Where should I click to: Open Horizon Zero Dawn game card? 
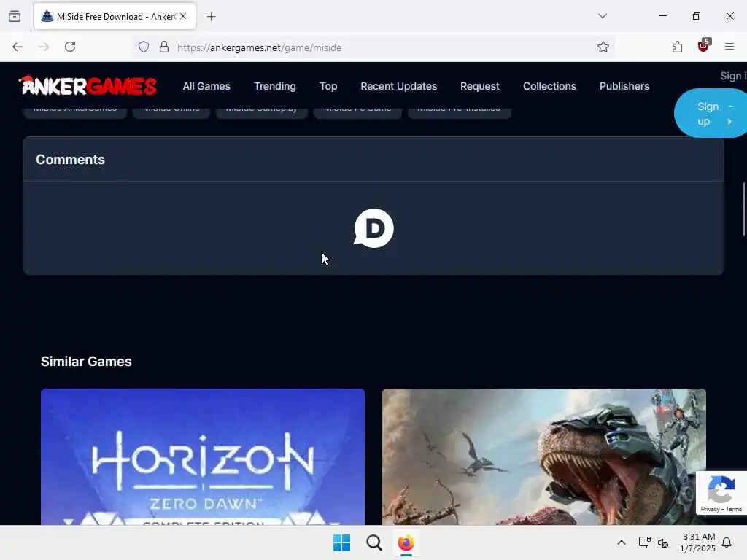coord(203,456)
